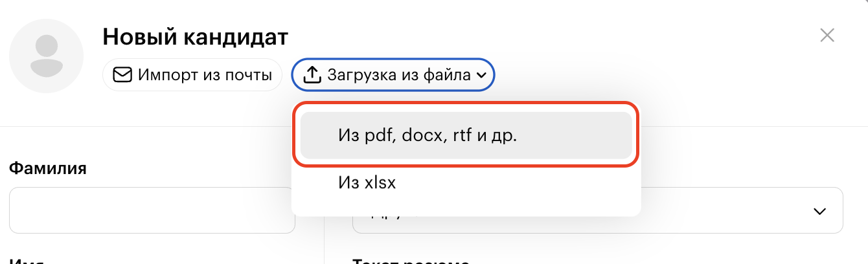Screen dimensions: 868x264
Task: Click the candidate avatar placeholder
Action: click(47, 56)
